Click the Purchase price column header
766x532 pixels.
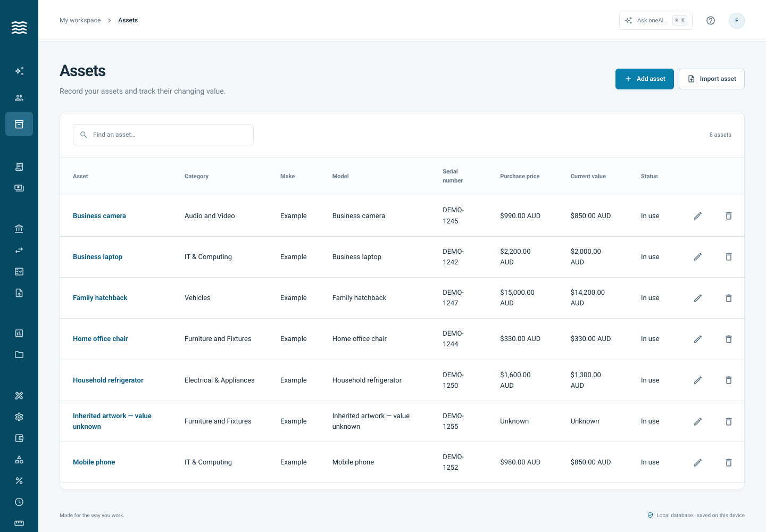pyautogui.click(x=520, y=176)
